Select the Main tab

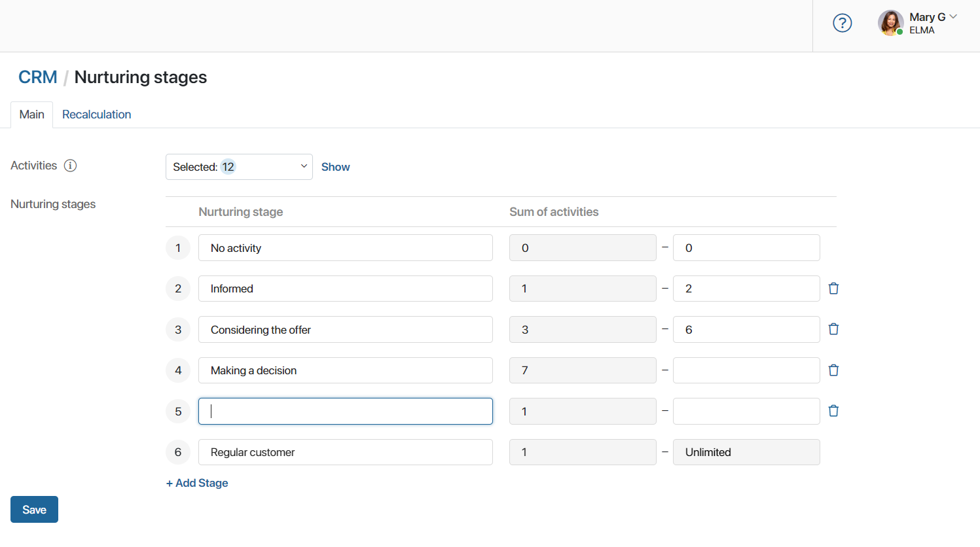tap(32, 115)
